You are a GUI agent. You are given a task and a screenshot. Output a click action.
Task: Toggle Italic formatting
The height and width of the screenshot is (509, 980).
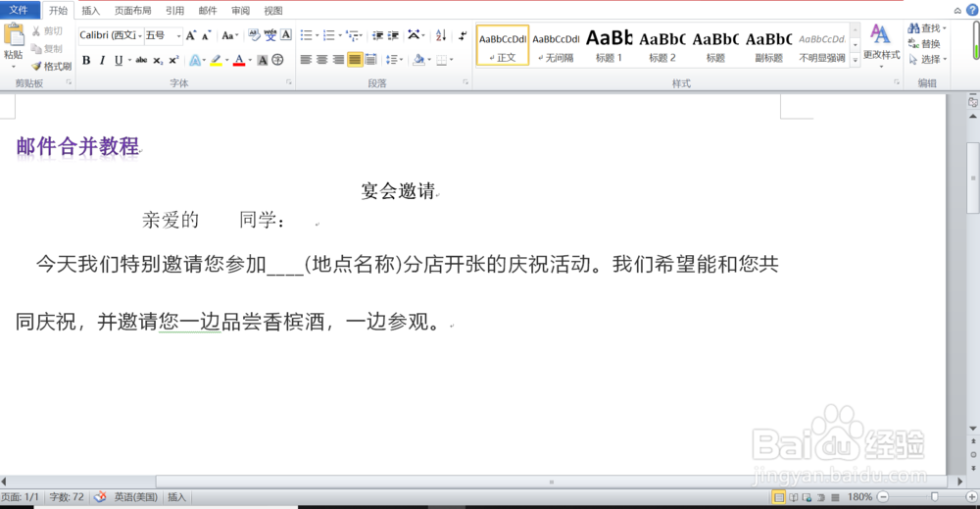102,60
